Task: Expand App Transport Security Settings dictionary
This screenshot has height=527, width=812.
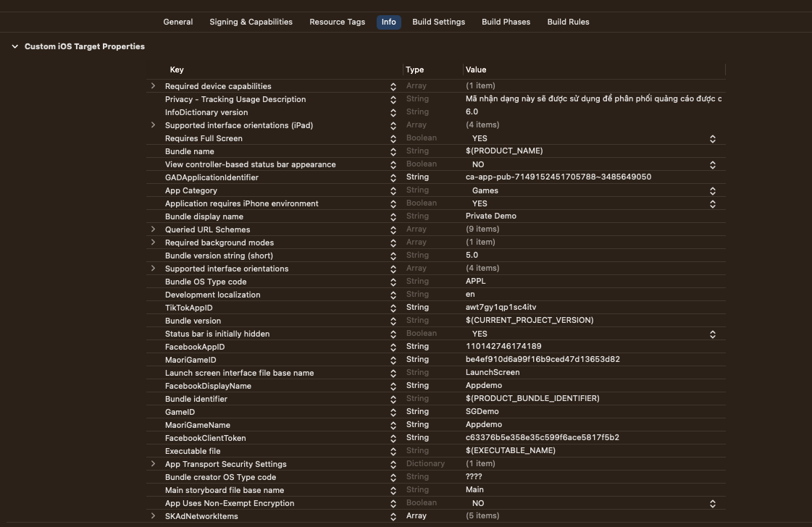Action: click(154, 463)
